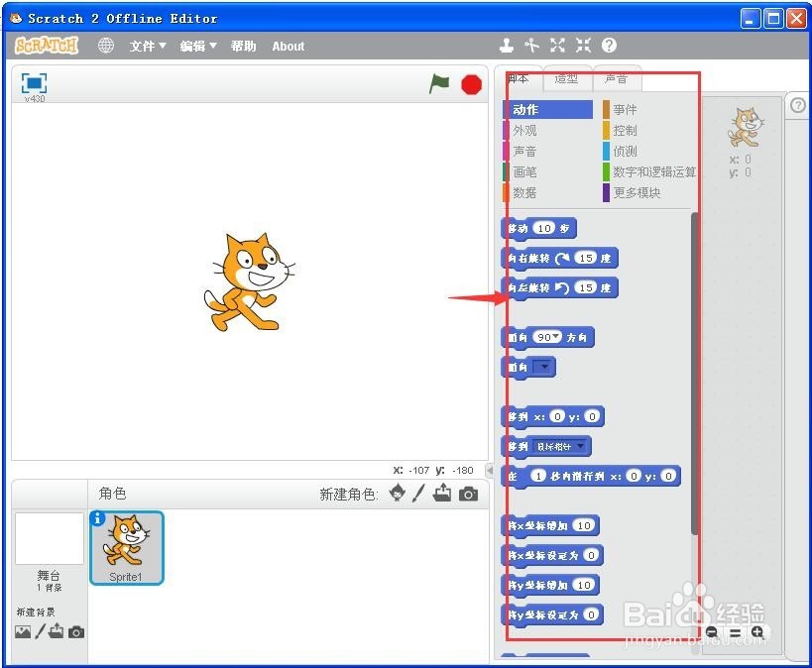
Task: Click seconds field in glide block
Action: (538, 476)
